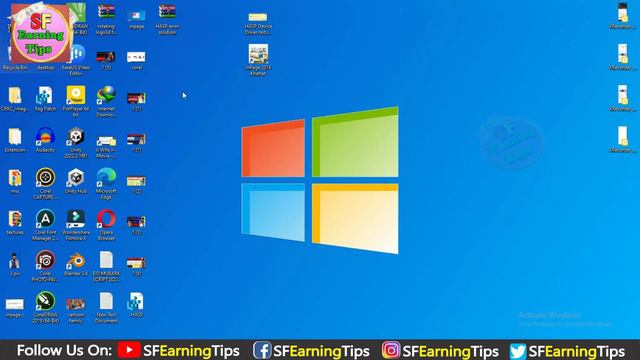Select the Unity 2022.2 editor shortcut
Screen dimensions: 640x360
[x=76, y=142]
